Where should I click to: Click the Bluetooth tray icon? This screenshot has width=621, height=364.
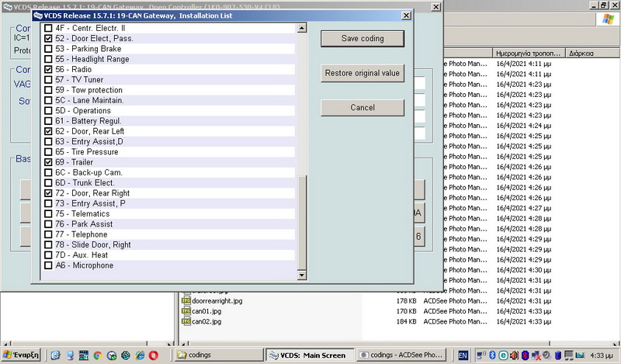(492, 355)
